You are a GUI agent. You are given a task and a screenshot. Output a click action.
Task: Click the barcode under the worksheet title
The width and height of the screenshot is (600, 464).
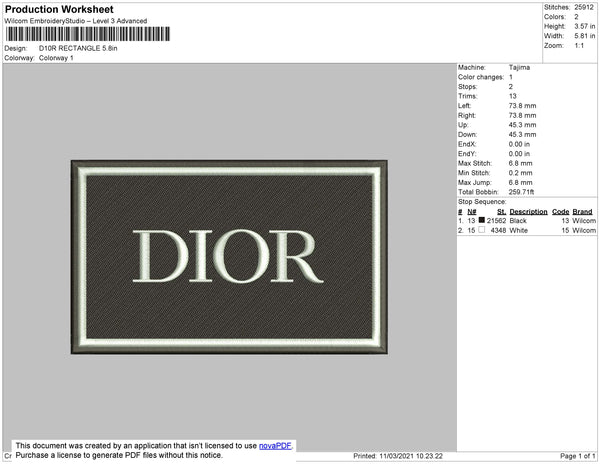tap(88, 34)
